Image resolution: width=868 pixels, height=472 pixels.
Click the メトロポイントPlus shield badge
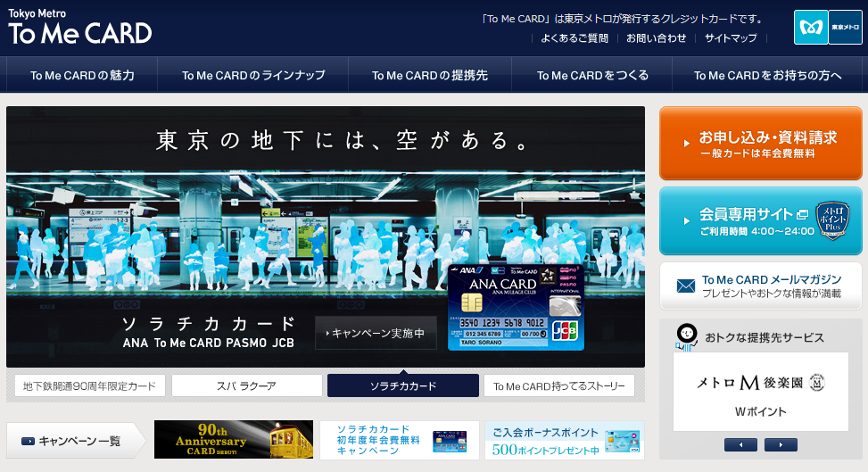(832, 220)
